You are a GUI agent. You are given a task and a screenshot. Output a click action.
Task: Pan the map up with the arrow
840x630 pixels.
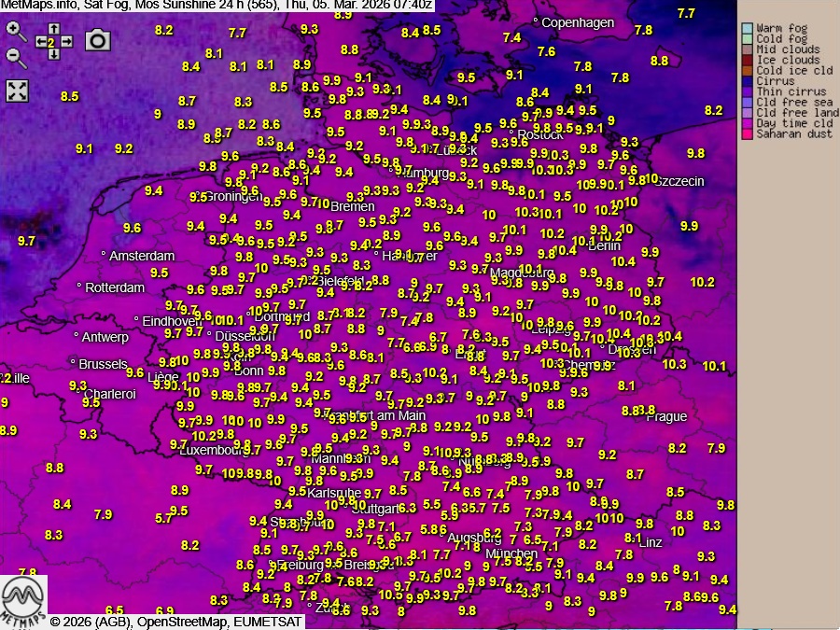[53, 29]
